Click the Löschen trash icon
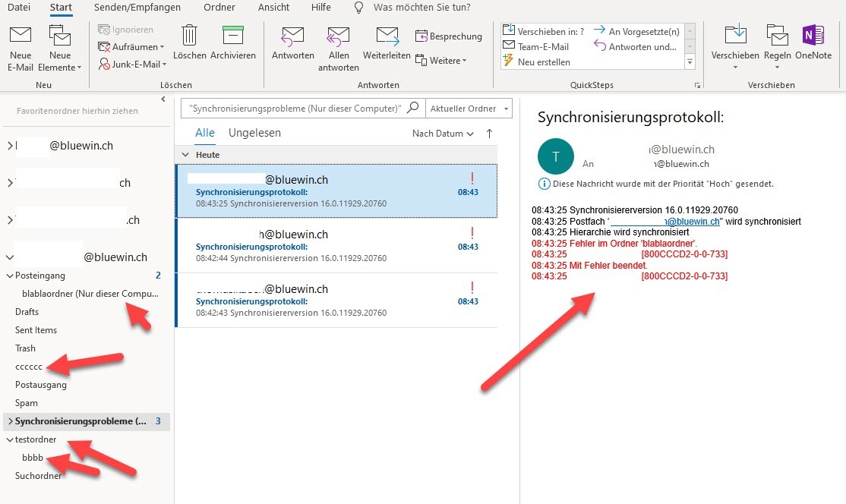846x504 pixels. (x=189, y=36)
